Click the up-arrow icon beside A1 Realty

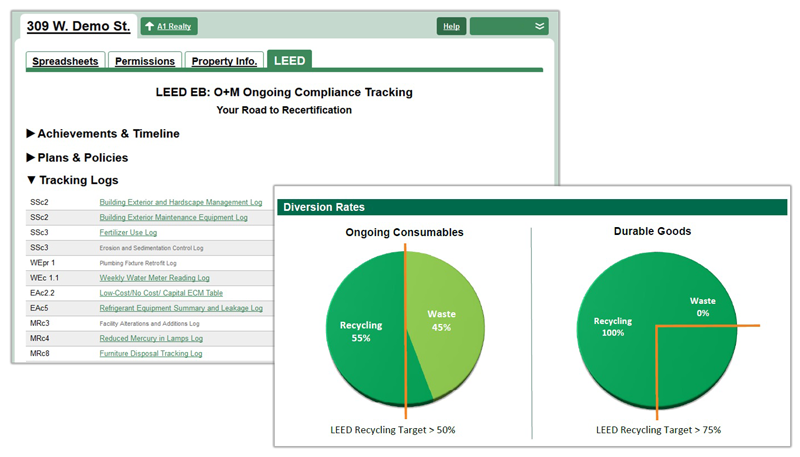tap(149, 26)
